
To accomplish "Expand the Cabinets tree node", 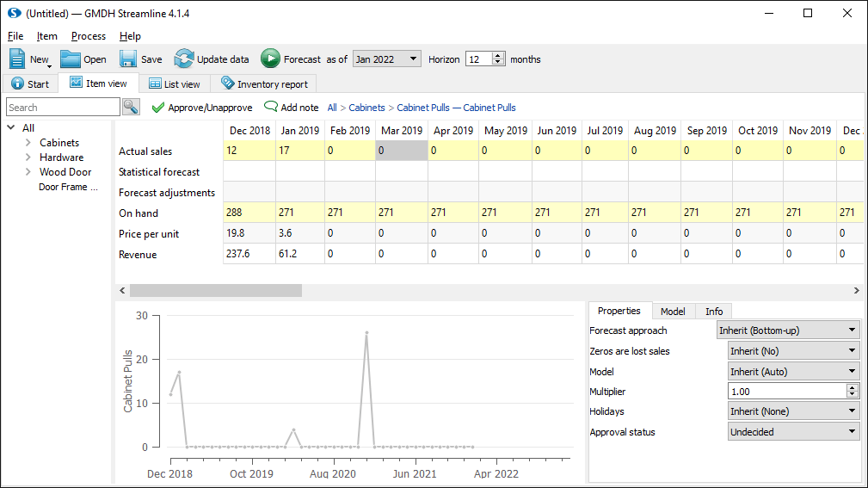I will [x=28, y=143].
